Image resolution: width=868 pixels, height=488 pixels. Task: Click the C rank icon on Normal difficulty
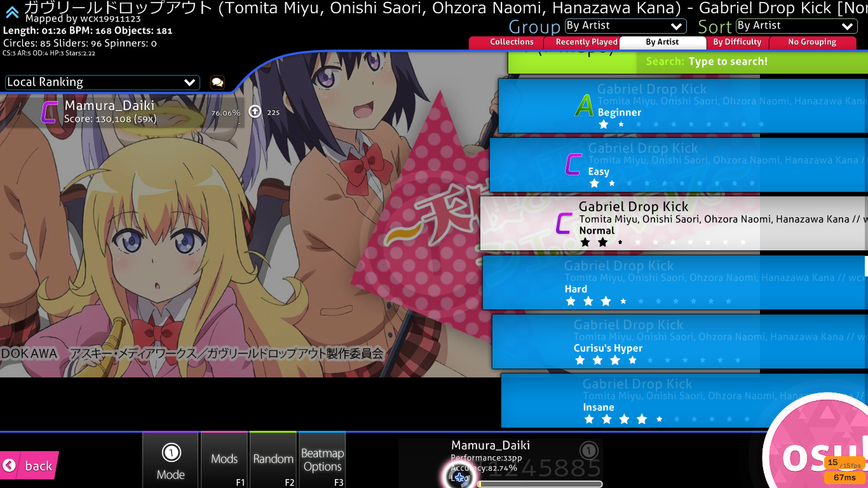pos(564,224)
